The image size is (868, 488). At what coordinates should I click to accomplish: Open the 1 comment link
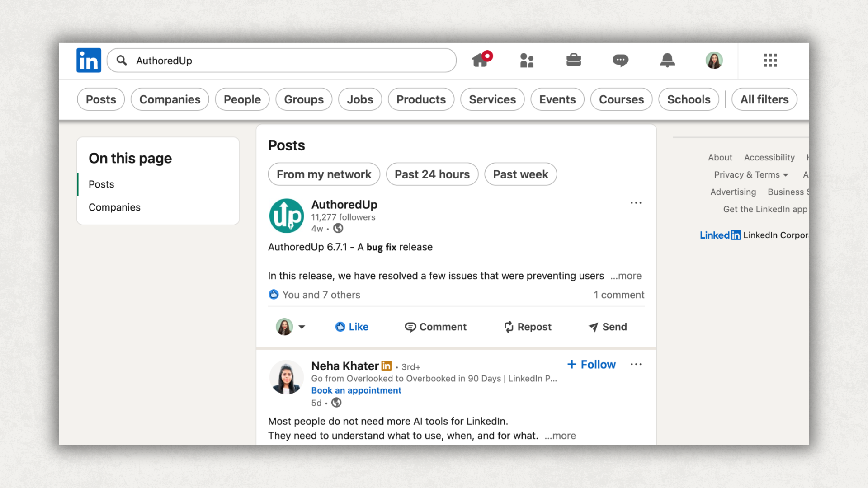(619, 295)
